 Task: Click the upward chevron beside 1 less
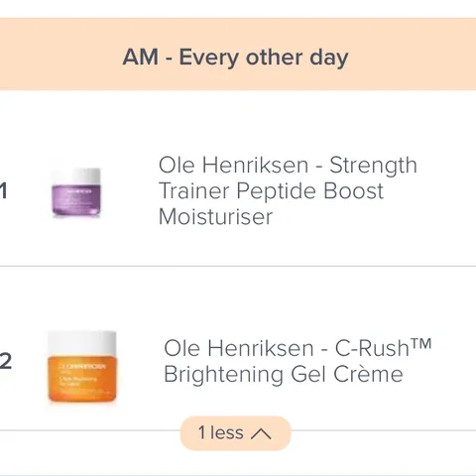[261, 433]
